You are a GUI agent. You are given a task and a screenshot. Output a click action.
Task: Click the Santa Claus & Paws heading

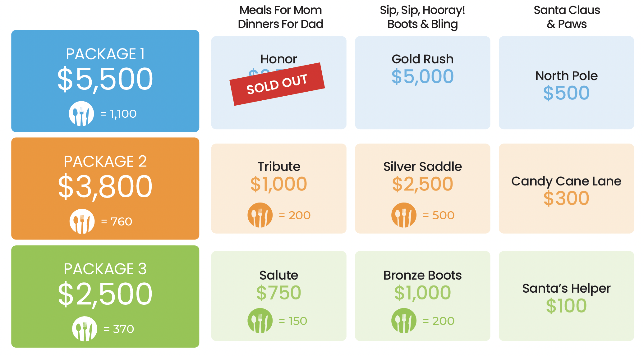pos(567,17)
